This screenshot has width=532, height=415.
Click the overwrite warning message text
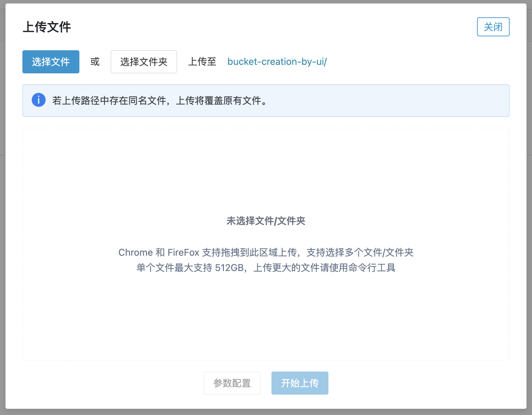tap(159, 101)
